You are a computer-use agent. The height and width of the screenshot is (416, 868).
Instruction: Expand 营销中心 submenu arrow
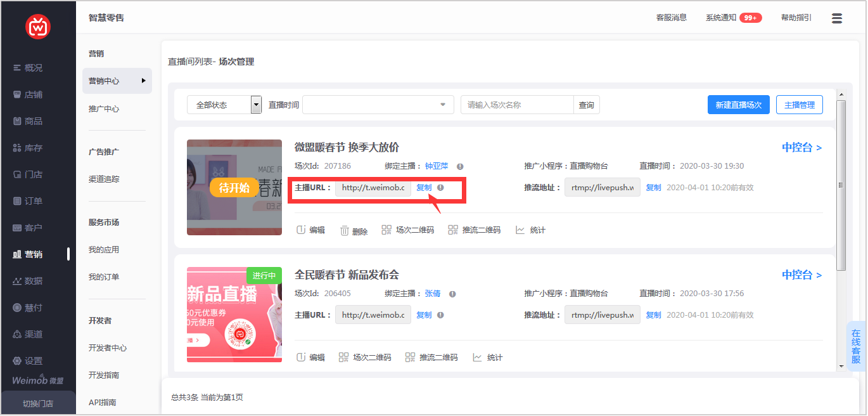(144, 81)
